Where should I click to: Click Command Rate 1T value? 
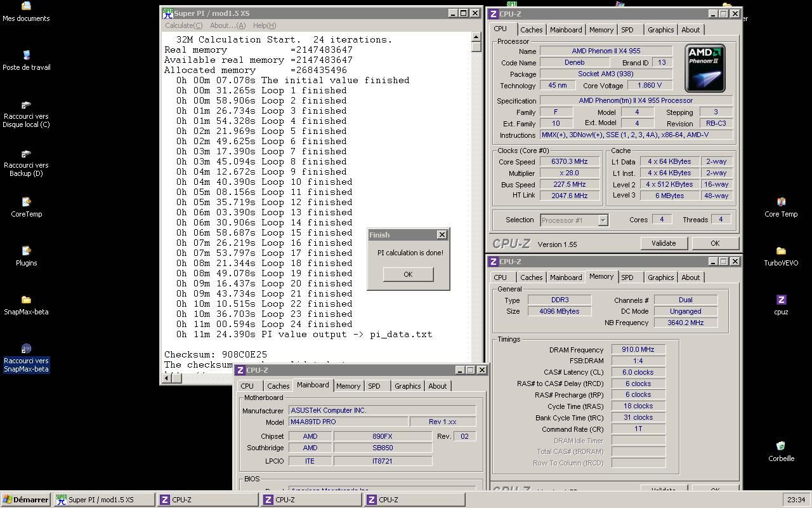(638, 429)
